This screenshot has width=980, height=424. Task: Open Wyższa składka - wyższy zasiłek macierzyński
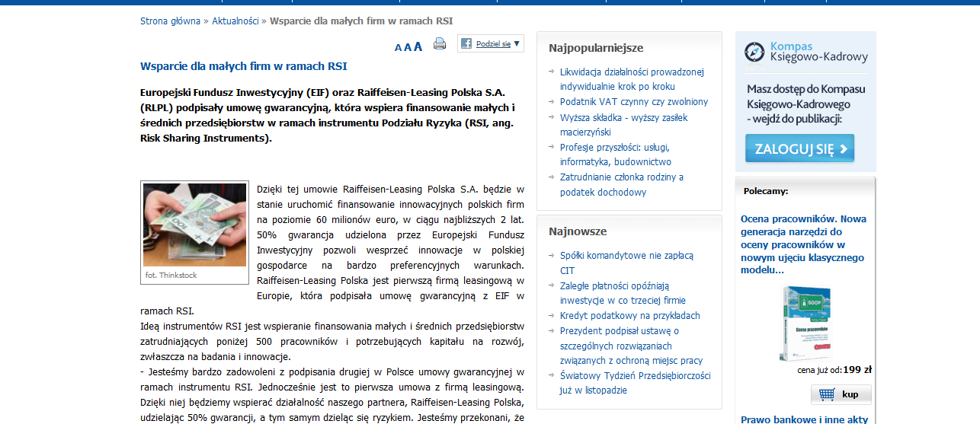click(x=624, y=125)
